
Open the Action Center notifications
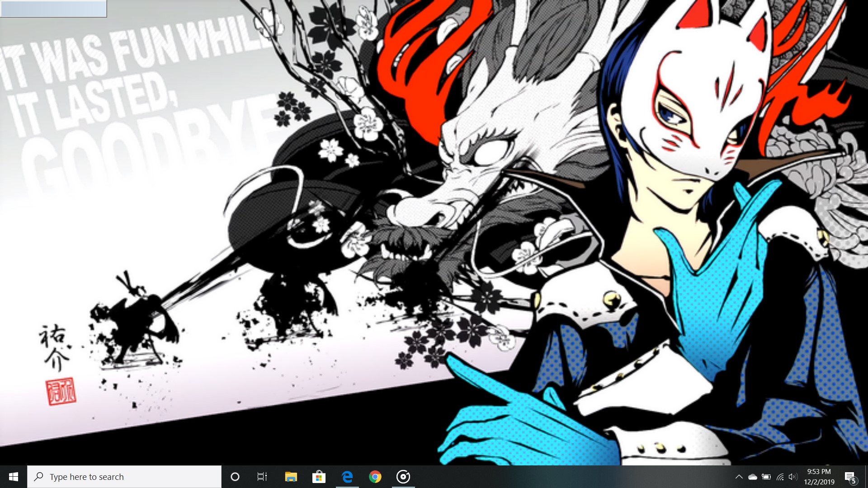[850, 477]
